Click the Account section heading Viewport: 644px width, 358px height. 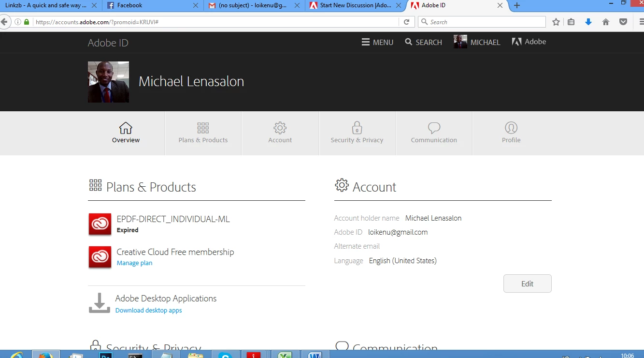[374, 187]
